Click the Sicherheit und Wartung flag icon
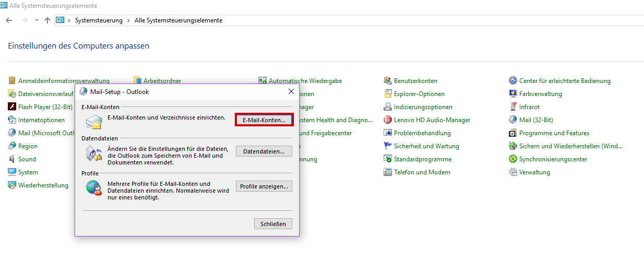Screen dimensions: 644x260 pyautogui.click(x=388, y=146)
